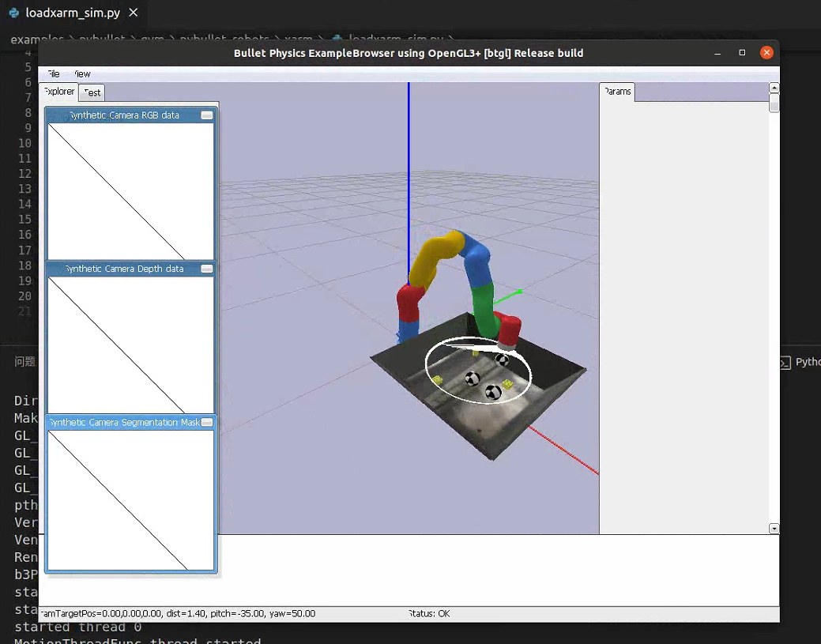Click the window title Bullet Physics ExampleBrowser

[409, 53]
